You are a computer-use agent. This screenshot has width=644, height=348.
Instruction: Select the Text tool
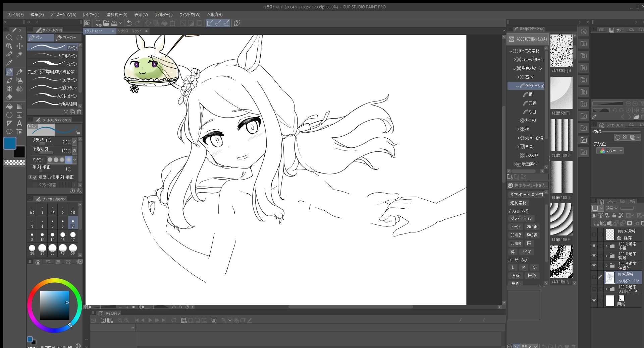tap(19, 123)
